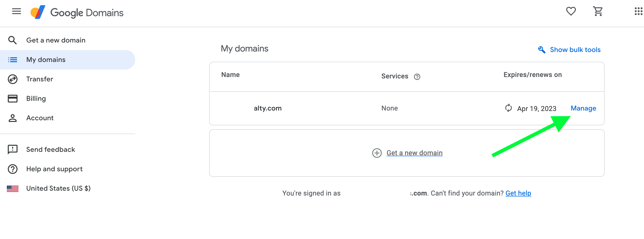Viewport: 644px width, 239px height.
Task: Click the Show bulk tools link
Action: 575,50
